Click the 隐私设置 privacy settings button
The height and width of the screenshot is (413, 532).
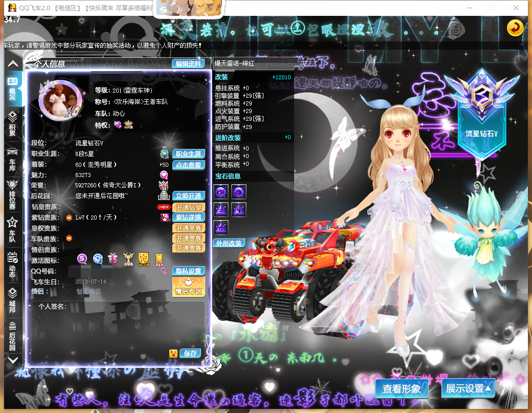coord(189,271)
